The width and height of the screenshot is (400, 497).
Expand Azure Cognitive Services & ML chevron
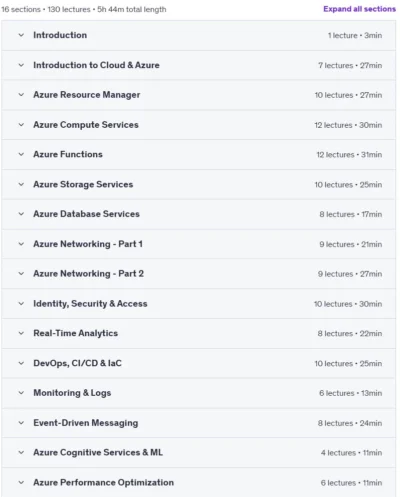[21, 453]
